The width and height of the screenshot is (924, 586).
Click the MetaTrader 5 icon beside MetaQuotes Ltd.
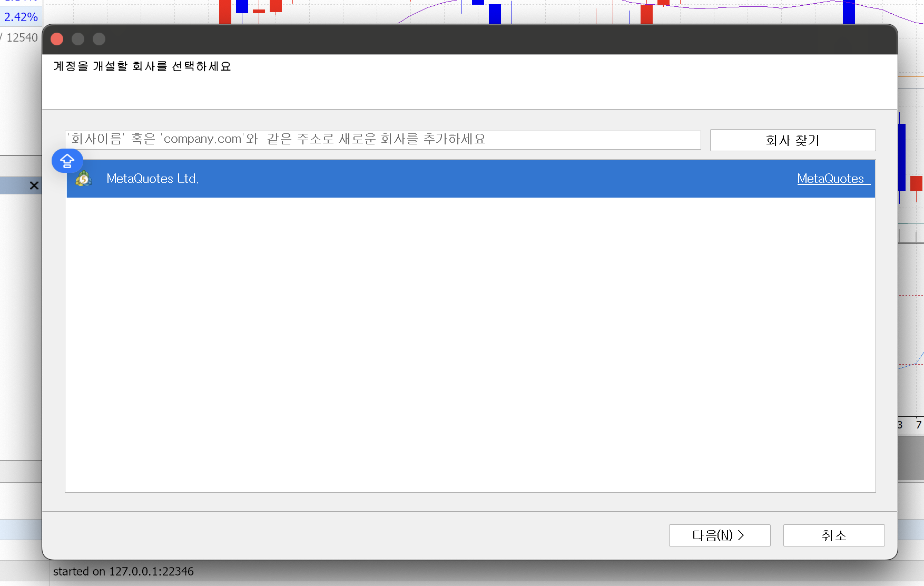(x=83, y=179)
